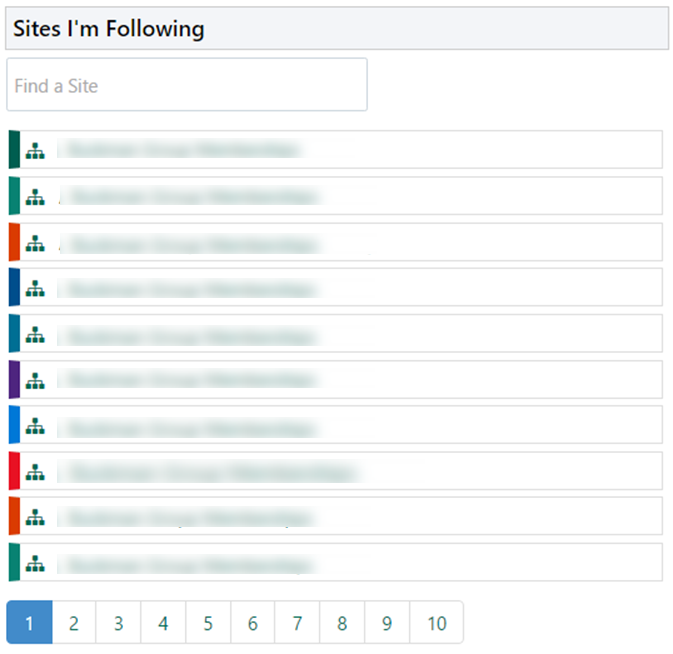
Task: Switch to page 6 of results
Action: point(252,623)
